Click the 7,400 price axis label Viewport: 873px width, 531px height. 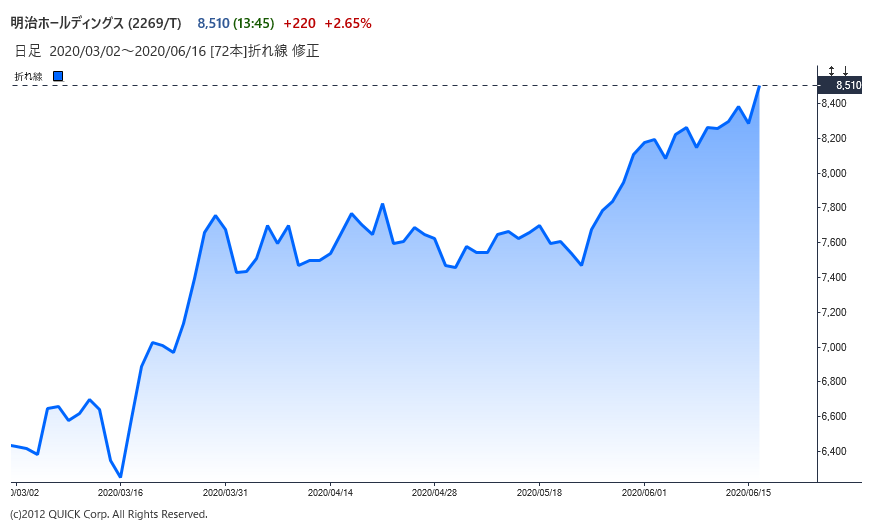834,277
